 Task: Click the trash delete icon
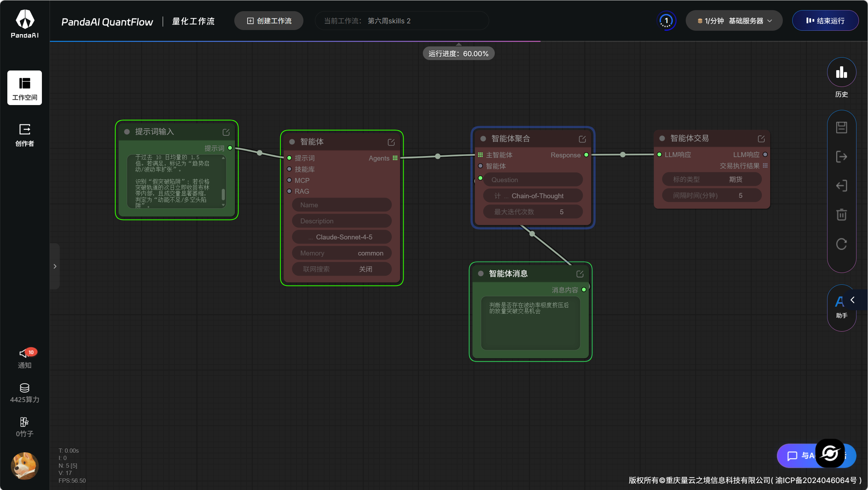coord(841,215)
